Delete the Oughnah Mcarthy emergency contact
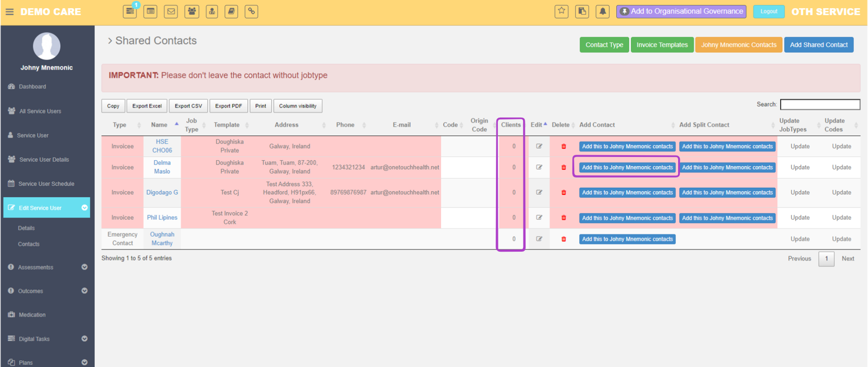The image size is (868, 367). (564, 239)
